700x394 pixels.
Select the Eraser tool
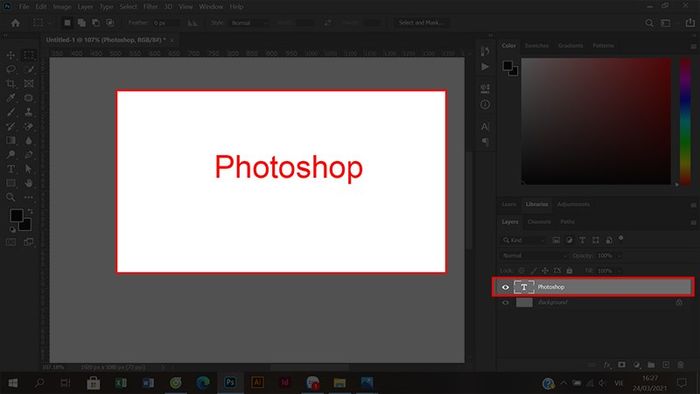[x=29, y=126]
